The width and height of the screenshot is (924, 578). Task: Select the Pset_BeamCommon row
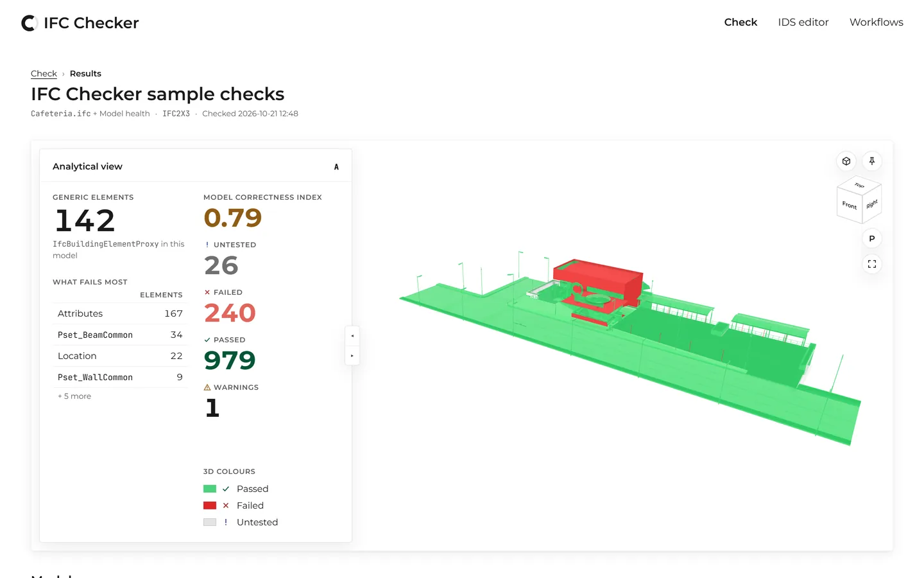(x=120, y=335)
